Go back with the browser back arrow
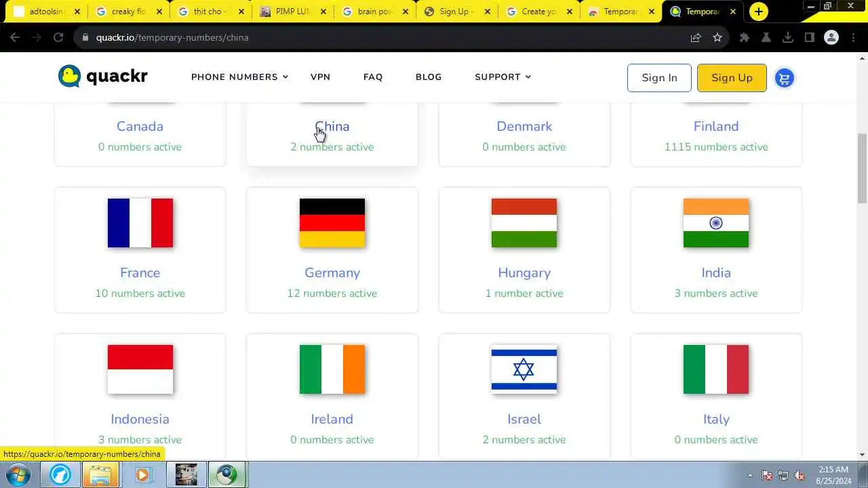Image resolution: width=868 pixels, height=488 pixels. [15, 37]
